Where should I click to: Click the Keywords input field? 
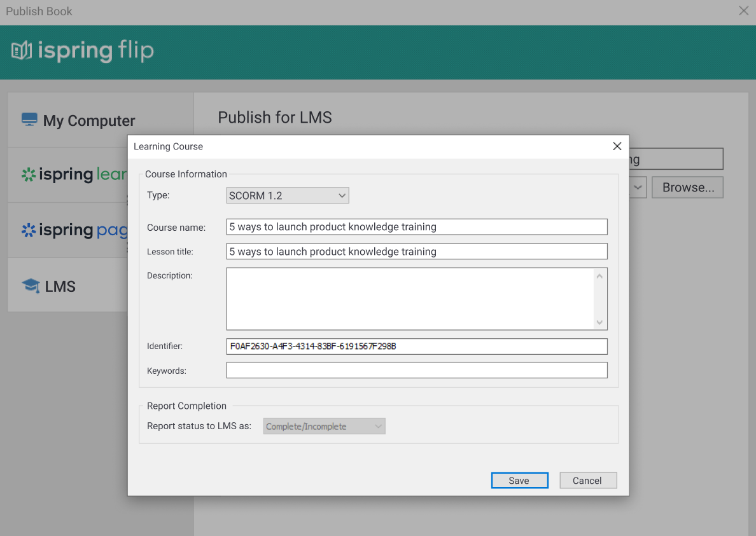pos(417,370)
